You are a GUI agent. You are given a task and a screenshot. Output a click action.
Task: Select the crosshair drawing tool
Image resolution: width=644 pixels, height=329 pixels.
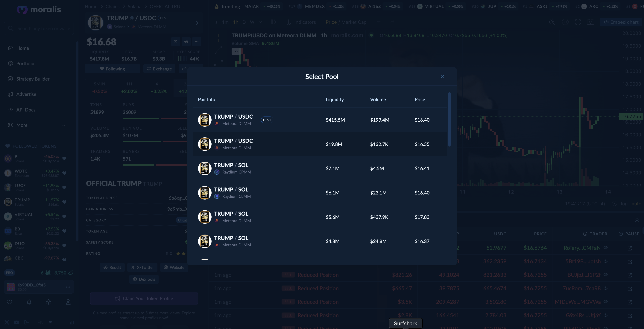[x=218, y=38]
